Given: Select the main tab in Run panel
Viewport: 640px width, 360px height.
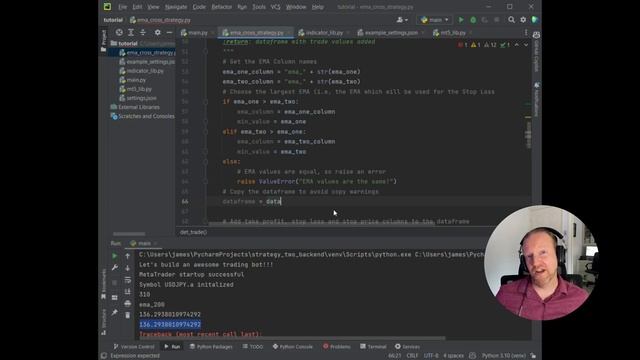Looking at the screenshot, I should click(x=144, y=243).
